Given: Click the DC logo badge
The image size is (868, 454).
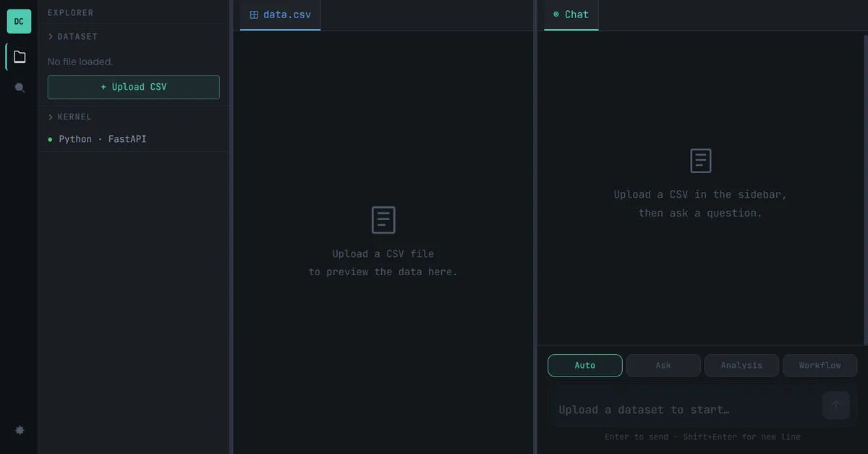Looking at the screenshot, I should [19, 21].
